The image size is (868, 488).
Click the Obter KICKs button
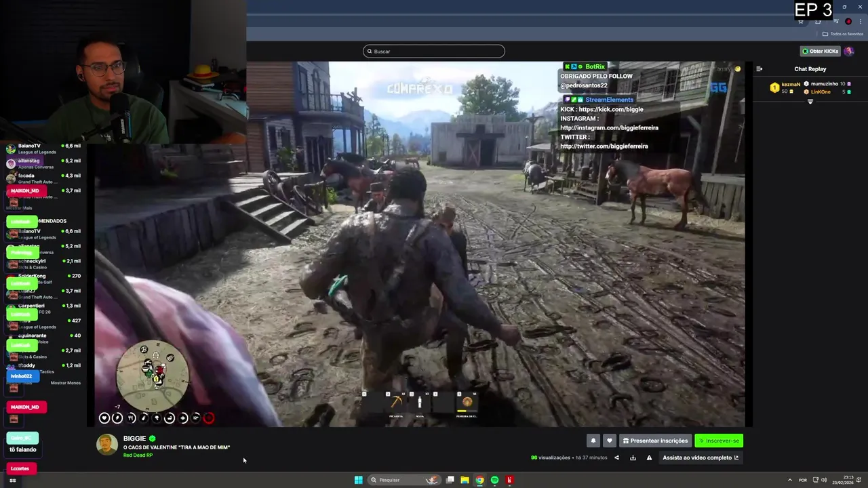821,52
